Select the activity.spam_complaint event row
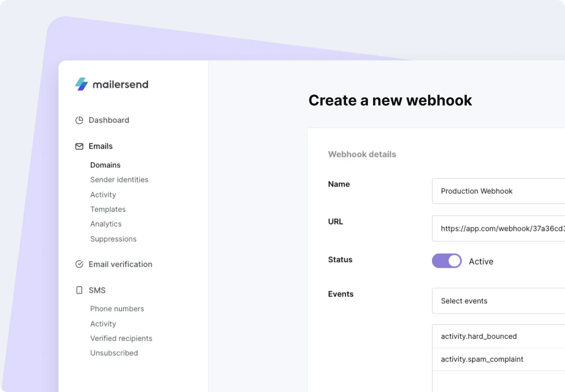565x392 pixels. pyautogui.click(x=498, y=359)
